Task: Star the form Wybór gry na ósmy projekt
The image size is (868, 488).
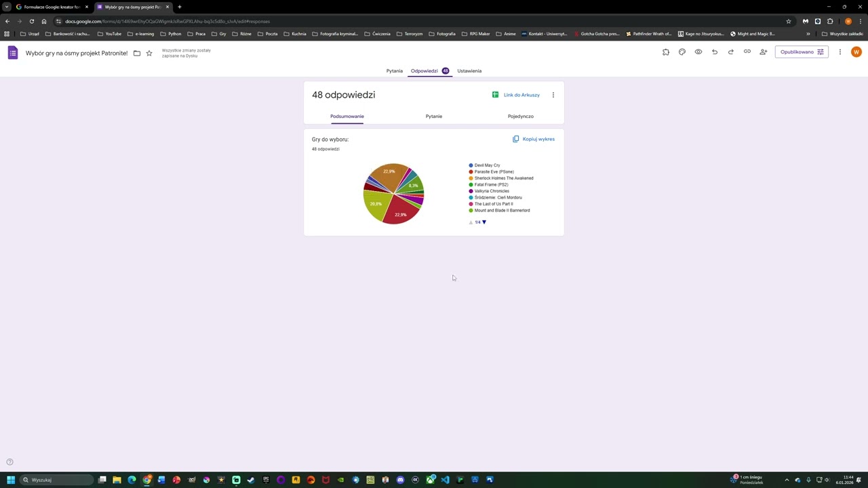Action: 149,53
